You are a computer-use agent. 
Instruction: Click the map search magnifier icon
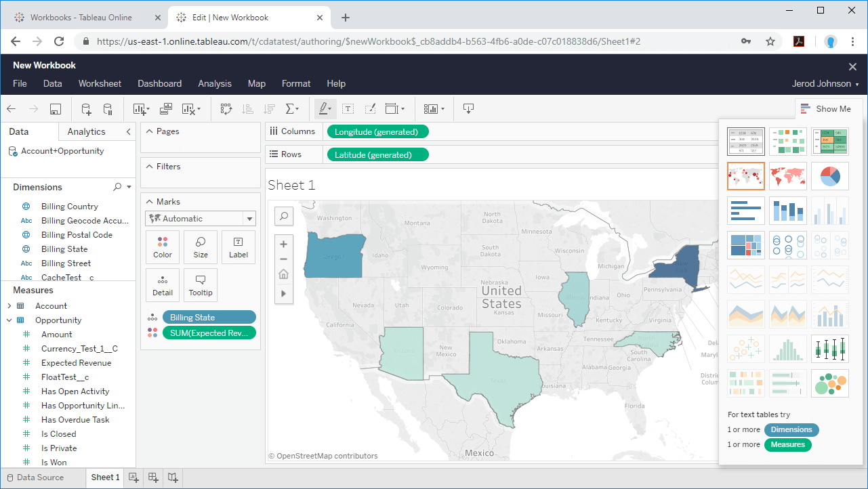pyautogui.click(x=284, y=216)
